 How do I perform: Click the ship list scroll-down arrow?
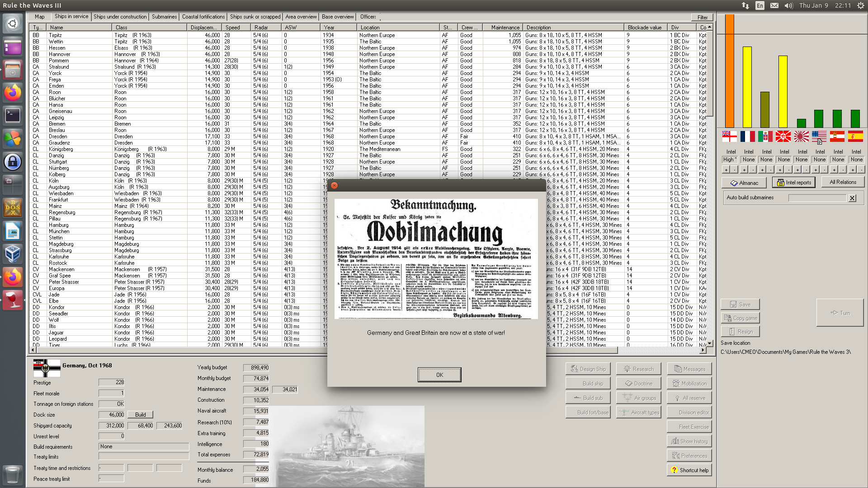coord(710,343)
